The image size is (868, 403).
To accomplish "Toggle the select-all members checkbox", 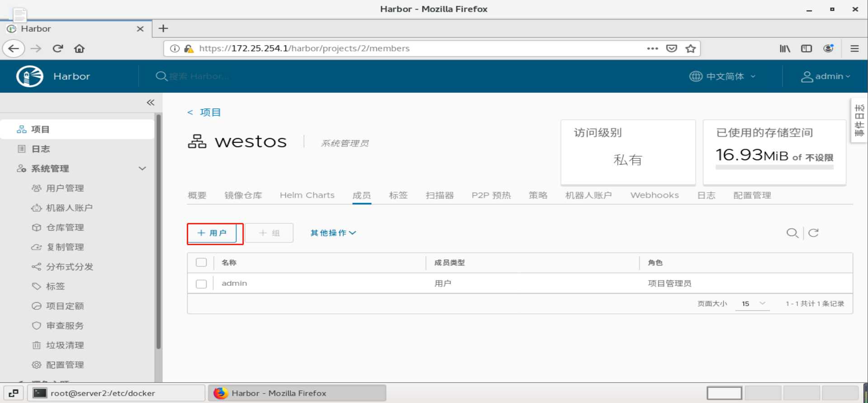I will tap(201, 262).
